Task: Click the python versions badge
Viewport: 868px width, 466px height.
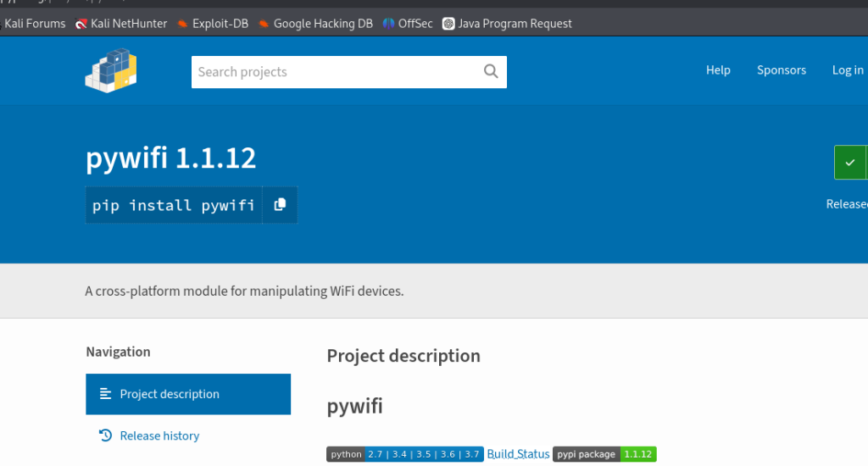Action: pyautogui.click(x=404, y=454)
